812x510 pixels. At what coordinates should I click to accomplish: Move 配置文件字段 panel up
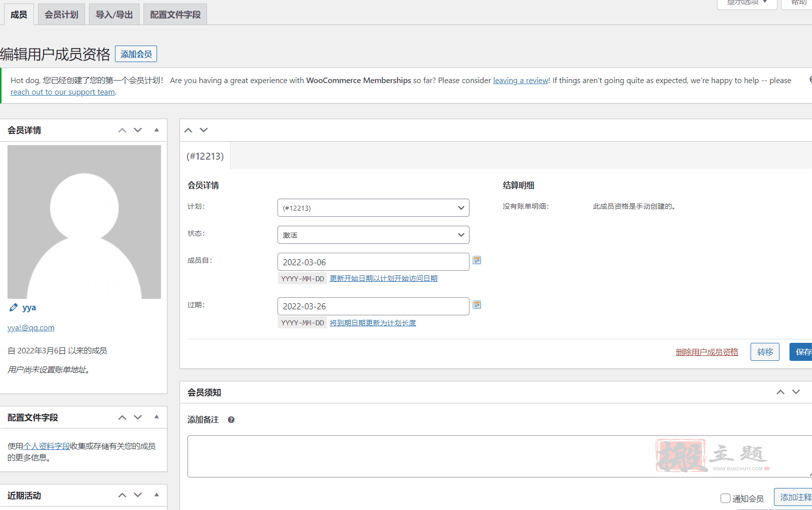(x=122, y=417)
